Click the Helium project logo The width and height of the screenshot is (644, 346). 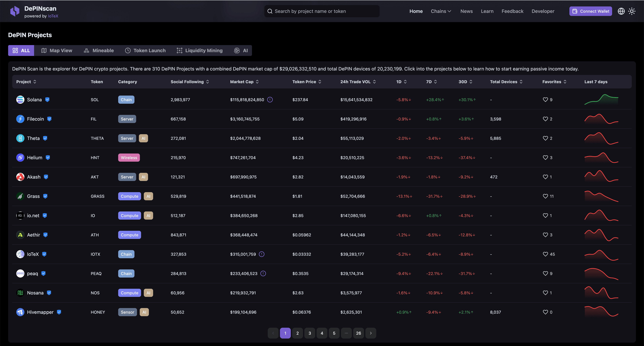click(20, 158)
